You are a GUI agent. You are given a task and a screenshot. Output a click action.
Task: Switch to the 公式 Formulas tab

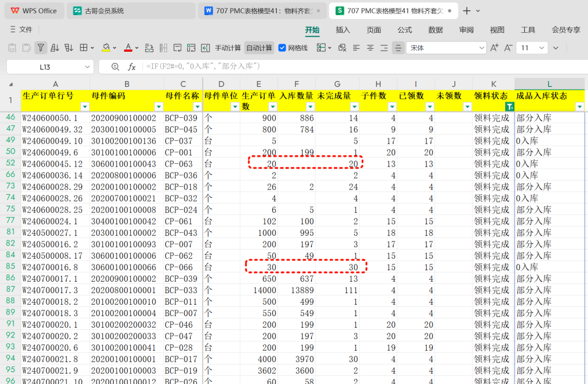[x=405, y=30]
